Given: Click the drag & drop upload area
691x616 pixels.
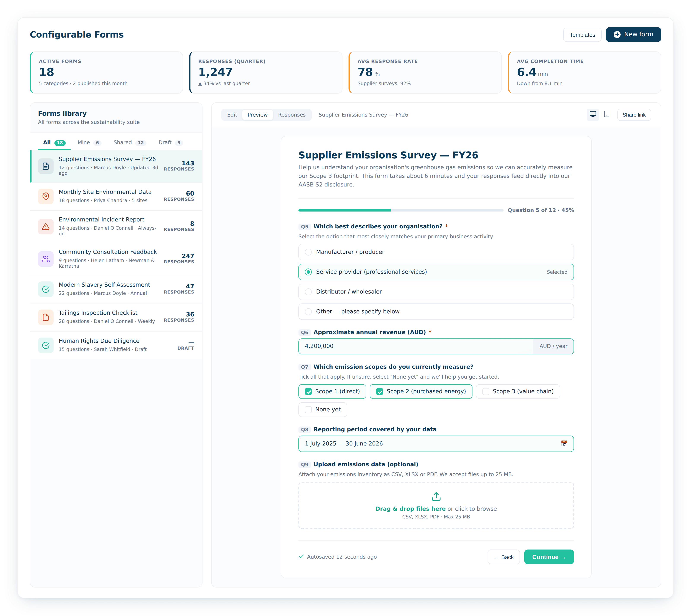Looking at the screenshot, I should tap(436, 505).
